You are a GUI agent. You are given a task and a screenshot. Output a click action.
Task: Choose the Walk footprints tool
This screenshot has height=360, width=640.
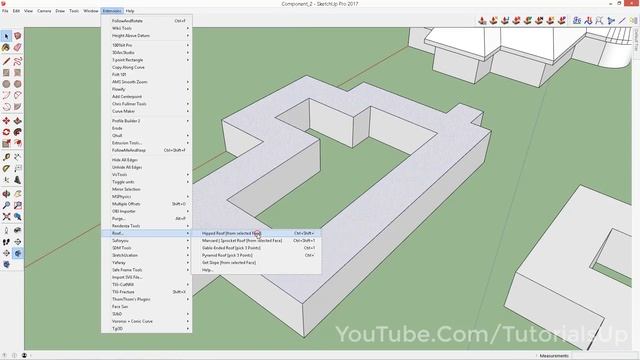click(x=6, y=242)
